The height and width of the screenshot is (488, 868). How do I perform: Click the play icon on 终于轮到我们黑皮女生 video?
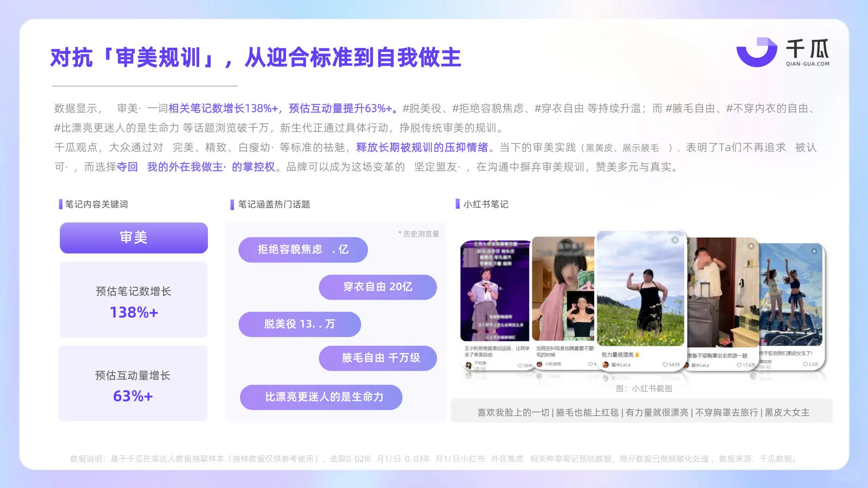coord(813,251)
